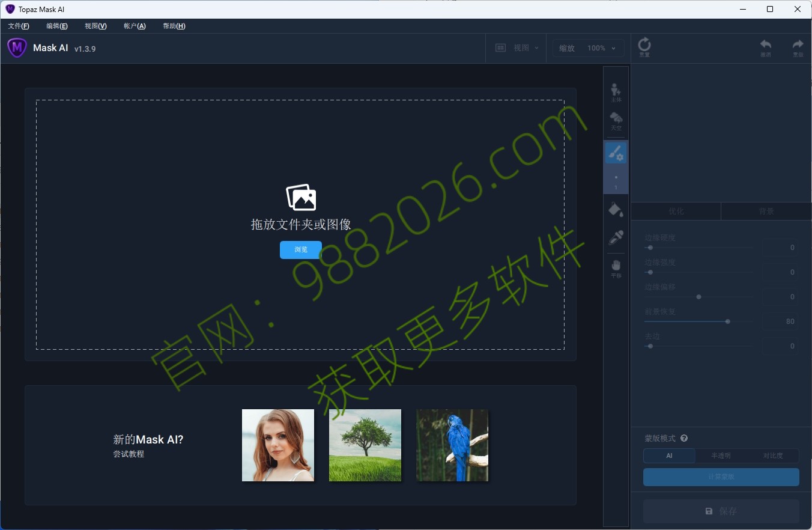This screenshot has width=812, height=530.
Task: Open the 视图 view layout dropdown
Action: pos(517,48)
